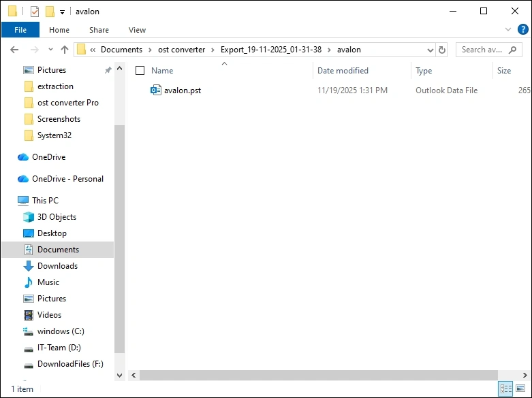Open the Customize Quick Access Toolbar dropdown
The width and height of the screenshot is (532, 398).
[62, 12]
